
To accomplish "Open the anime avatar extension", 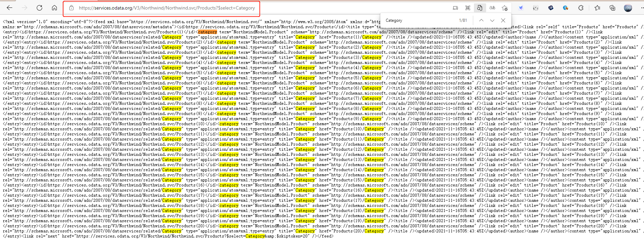I will (536, 8).
